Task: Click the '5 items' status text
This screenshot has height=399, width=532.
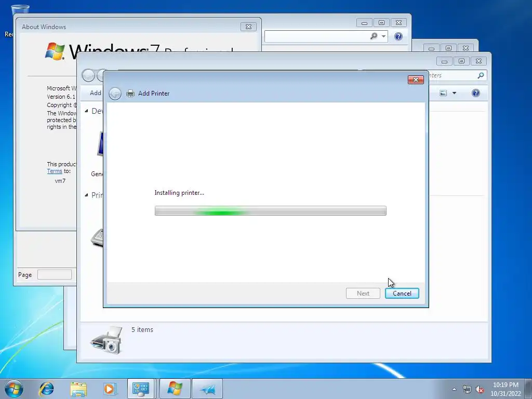Action: tap(142, 330)
